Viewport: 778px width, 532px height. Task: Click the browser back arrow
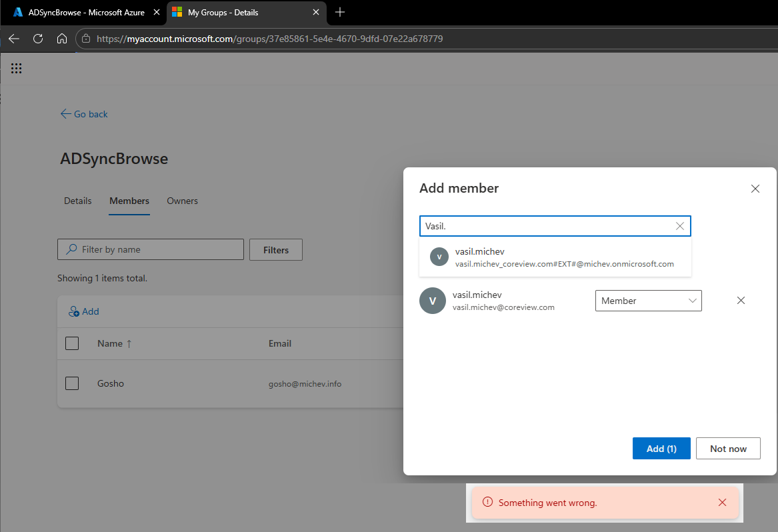(x=14, y=39)
